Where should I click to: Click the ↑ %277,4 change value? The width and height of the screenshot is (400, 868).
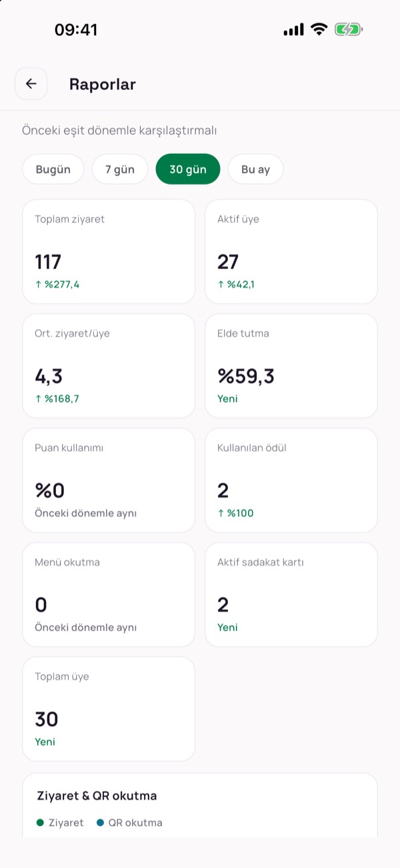point(57,284)
